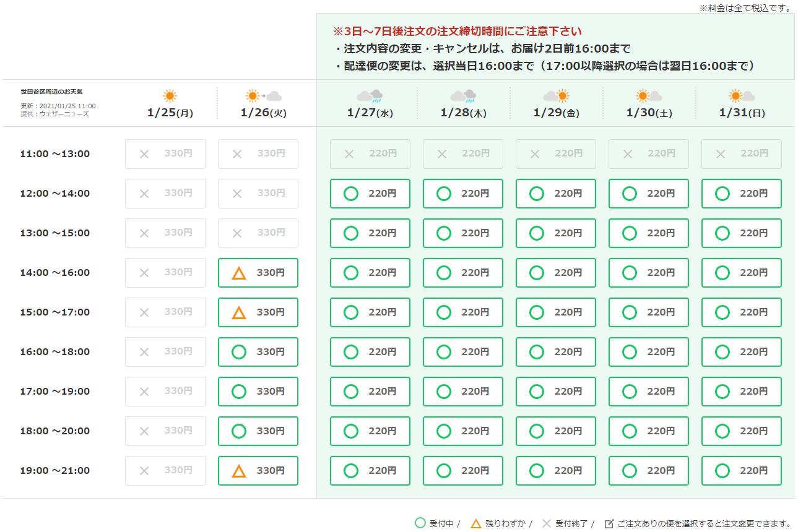Choose 1/26 16:00~18:00 delivery slot
Viewport: 798px width, 532px height.
tap(258, 352)
